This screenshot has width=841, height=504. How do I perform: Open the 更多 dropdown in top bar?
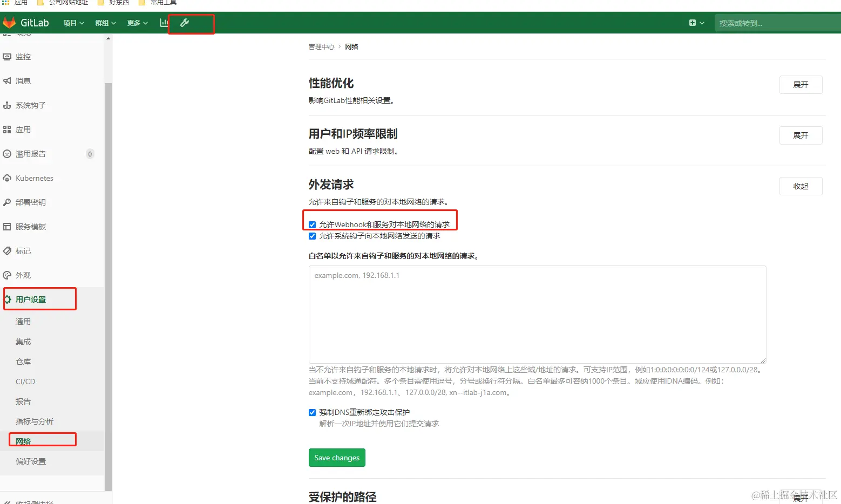pos(137,23)
